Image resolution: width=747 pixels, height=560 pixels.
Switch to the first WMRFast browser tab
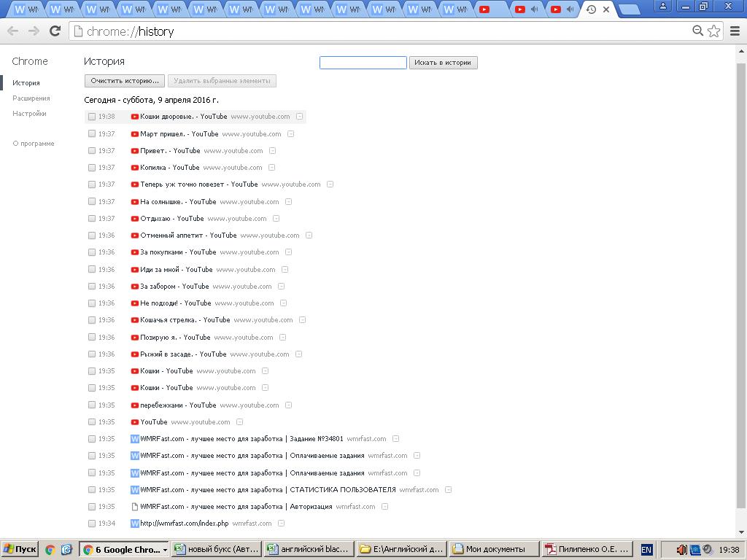click(x=26, y=9)
